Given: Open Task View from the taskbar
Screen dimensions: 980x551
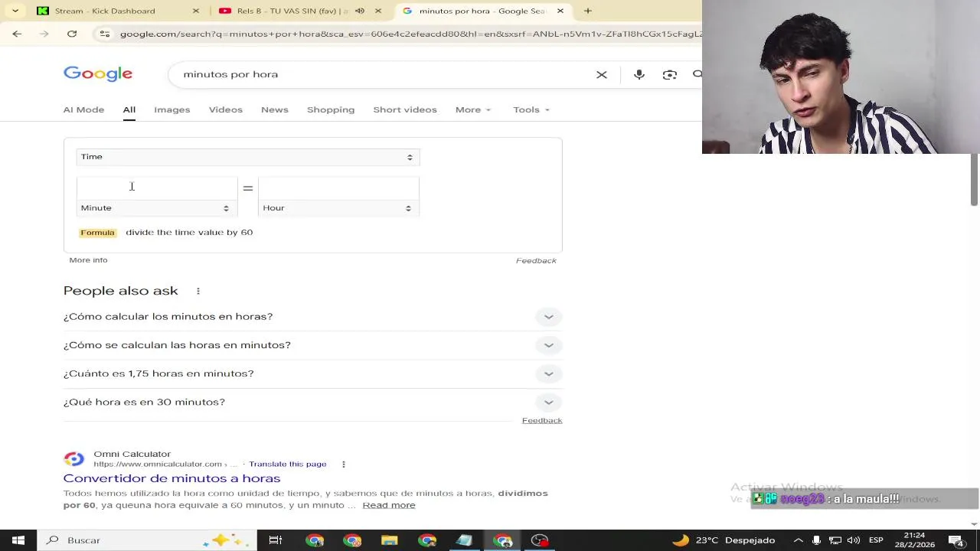Looking at the screenshot, I should pos(276,540).
